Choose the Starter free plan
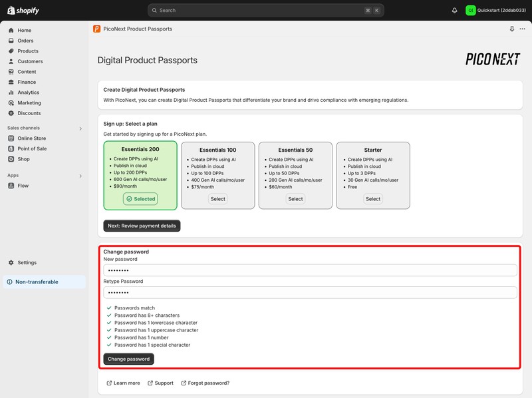532x398 pixels. coord(373,199)
